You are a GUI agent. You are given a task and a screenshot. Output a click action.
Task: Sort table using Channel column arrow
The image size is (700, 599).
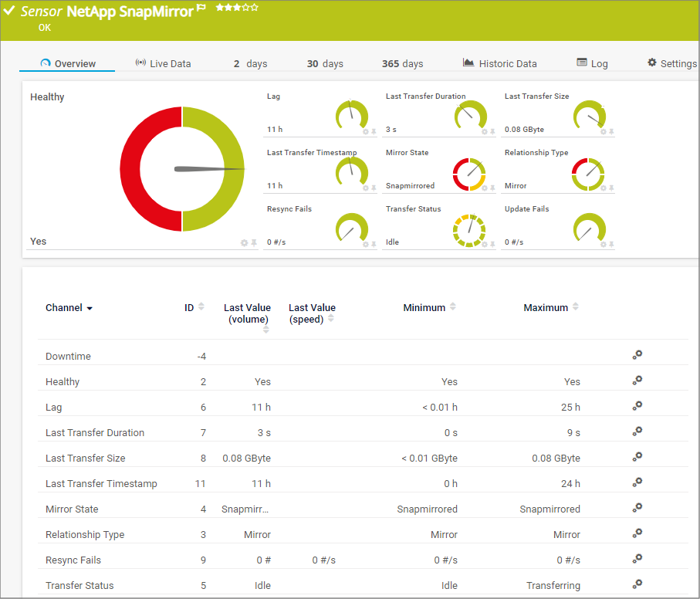90,308
